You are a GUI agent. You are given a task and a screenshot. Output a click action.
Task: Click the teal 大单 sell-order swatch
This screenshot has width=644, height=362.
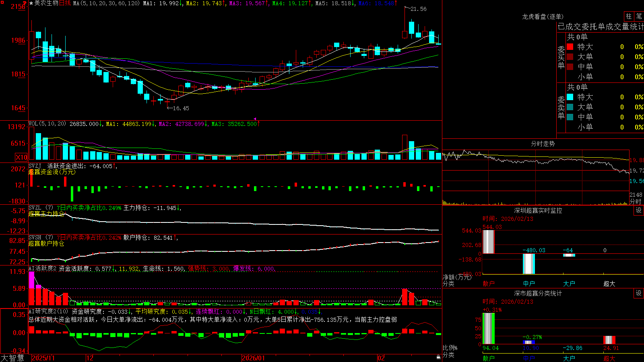pyautogui.click(x=570, y=107)
